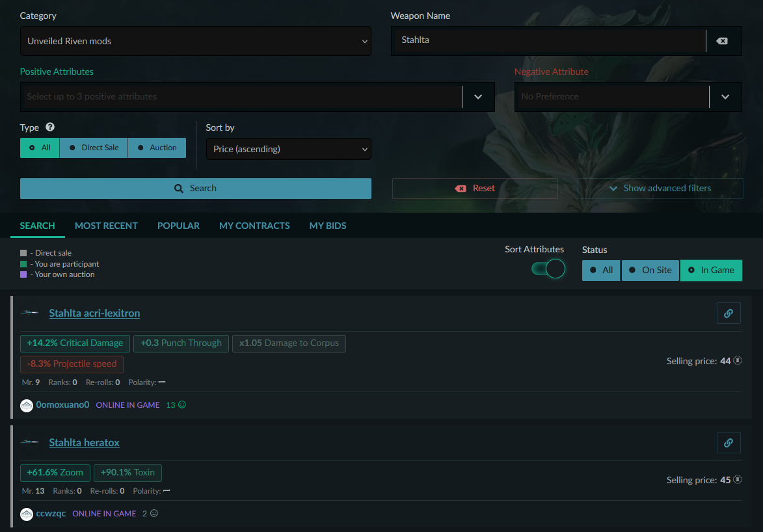Click the Weapon Name input field
The width and height of the screenshot is (763, 532).
(x=548, y=41)
